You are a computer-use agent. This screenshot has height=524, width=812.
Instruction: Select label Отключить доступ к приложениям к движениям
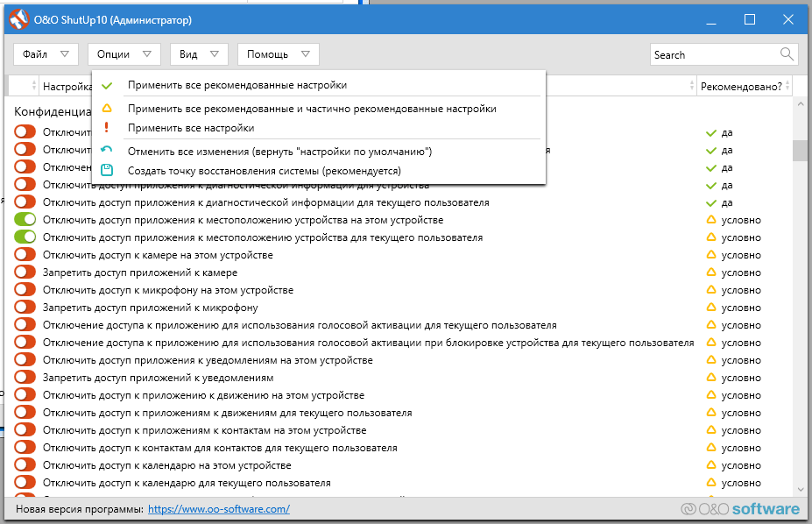click(x=228, y=413)
